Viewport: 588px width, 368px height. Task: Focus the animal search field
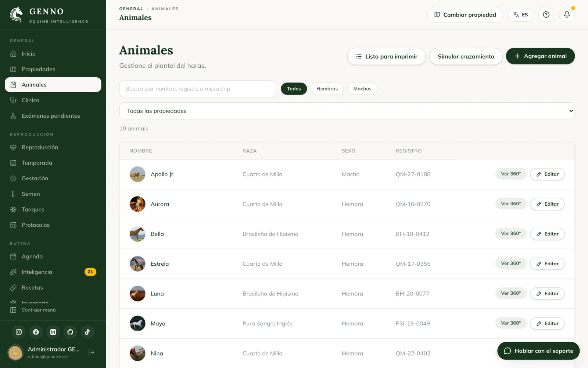coord(198,89)
